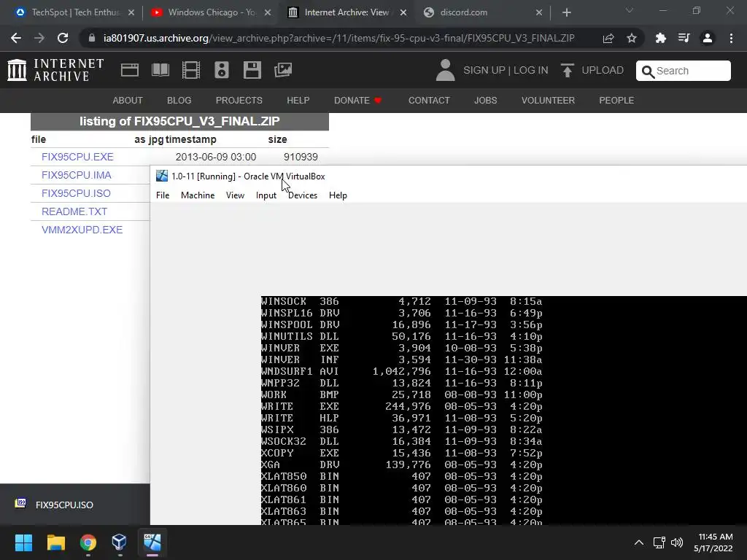747x560 pixels.
Task: Open Chrome tab search chevron
Action: (630, 10)
